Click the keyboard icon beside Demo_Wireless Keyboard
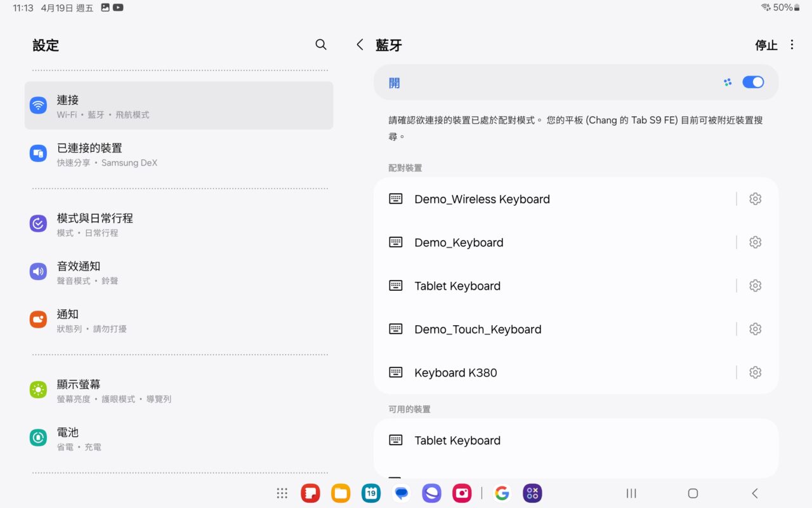Image resolution: width=812 pixels, height=508 pixels. (396, 199)
